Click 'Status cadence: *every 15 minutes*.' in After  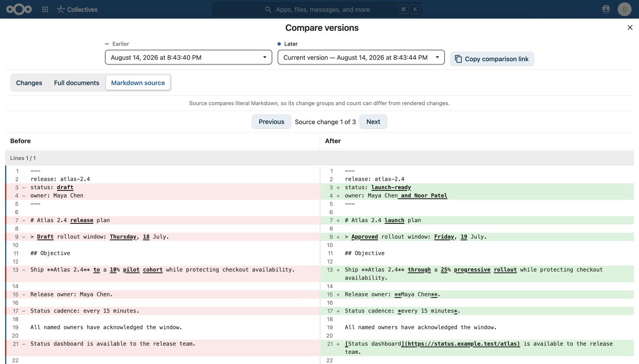477,311
